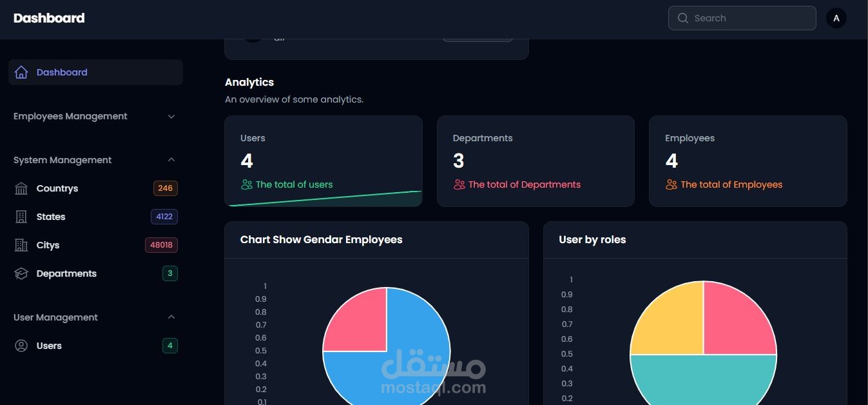Viewport: 868px width, 405px height.
Task: Open the Users page from sidebar
Action: pos(95,346)
